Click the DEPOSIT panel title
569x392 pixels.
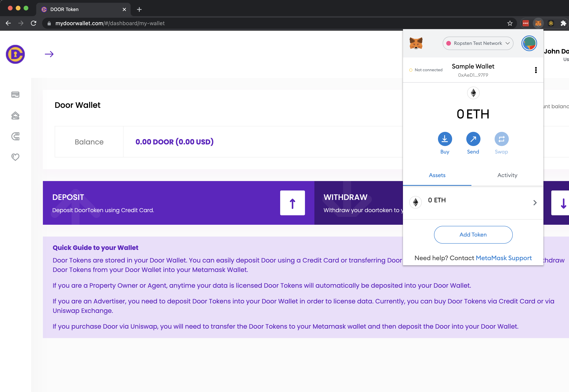coord(68,197)
